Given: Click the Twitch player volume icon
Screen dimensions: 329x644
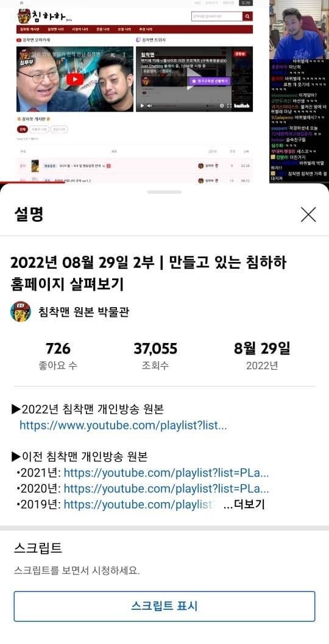Looking at the screenshot, I should (149, 106).
